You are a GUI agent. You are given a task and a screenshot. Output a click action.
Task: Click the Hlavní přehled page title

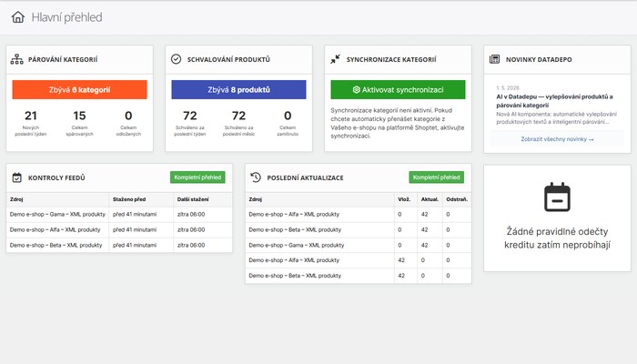coord(66,17)
